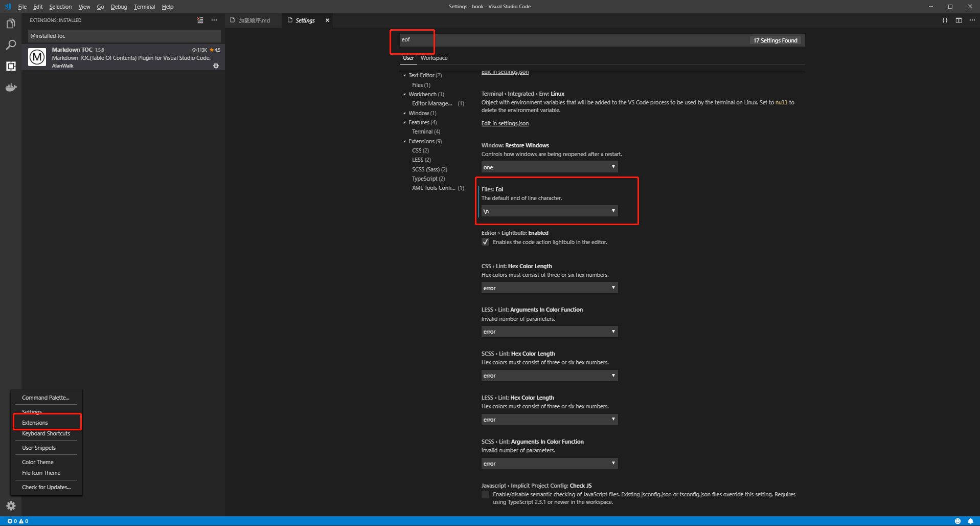Select TypeScript (2) in settings tree

click(x=428, y=179)
